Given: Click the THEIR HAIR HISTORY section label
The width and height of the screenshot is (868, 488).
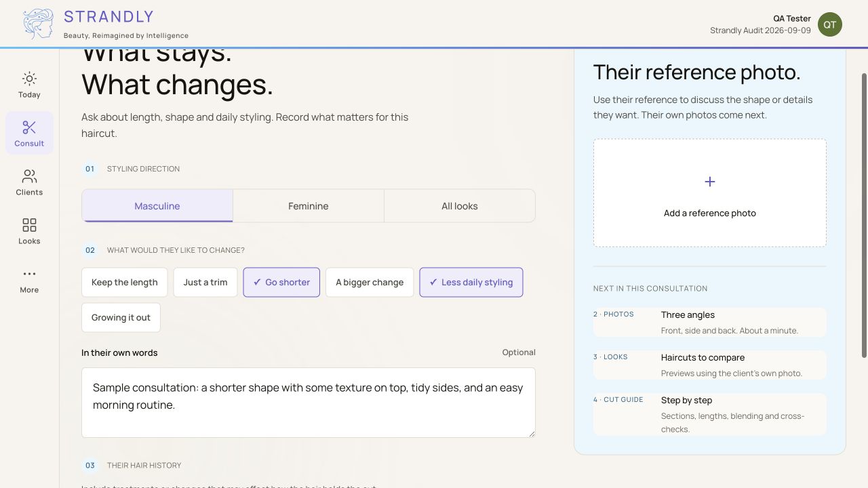Looking at the screenshot, I should [x=144, y=466].
